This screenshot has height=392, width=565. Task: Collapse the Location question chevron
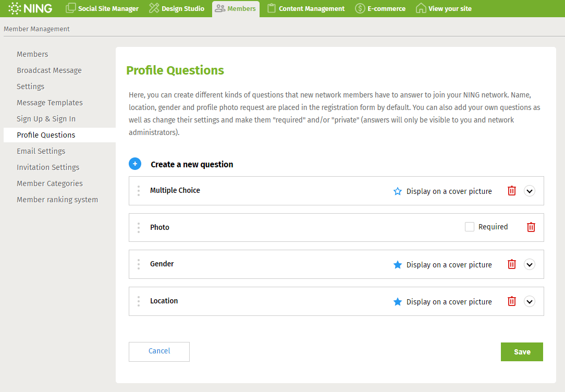click(530, 301)
